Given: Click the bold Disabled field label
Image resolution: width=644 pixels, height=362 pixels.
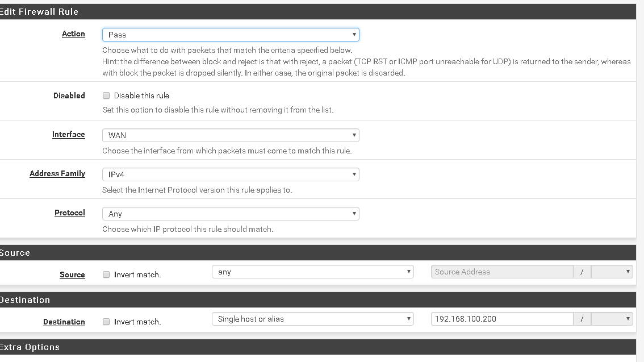Looking at the screenshot, I should [x=69, y=95].
